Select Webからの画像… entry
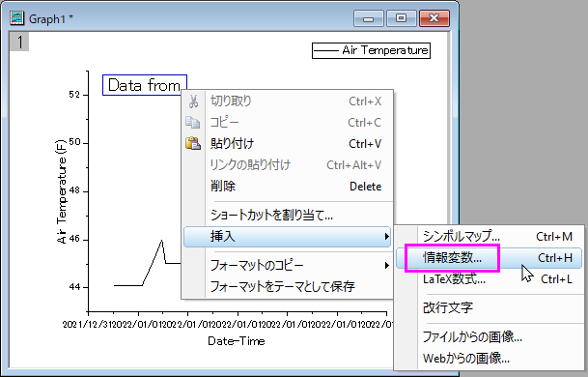This screenshot has height=377, width=588. [x=489, y=359]
